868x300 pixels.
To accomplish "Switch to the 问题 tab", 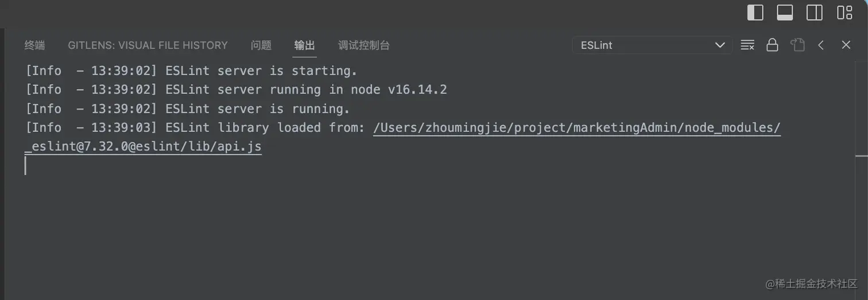I will click(261, 45).
